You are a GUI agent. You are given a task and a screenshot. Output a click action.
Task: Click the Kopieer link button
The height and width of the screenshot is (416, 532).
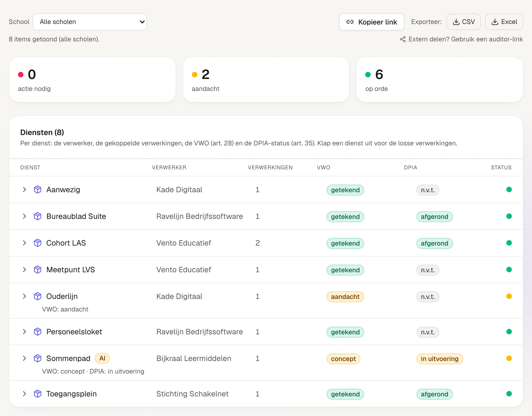[372, 22]
